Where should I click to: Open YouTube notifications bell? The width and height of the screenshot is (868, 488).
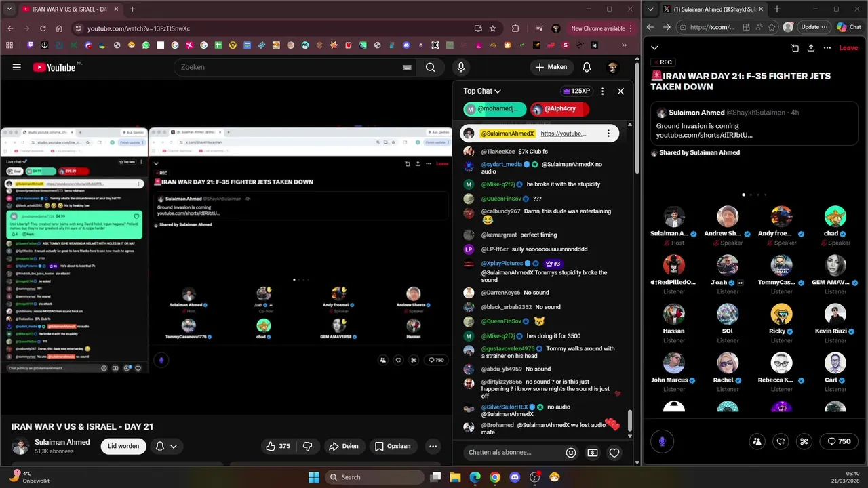[587, 67]
